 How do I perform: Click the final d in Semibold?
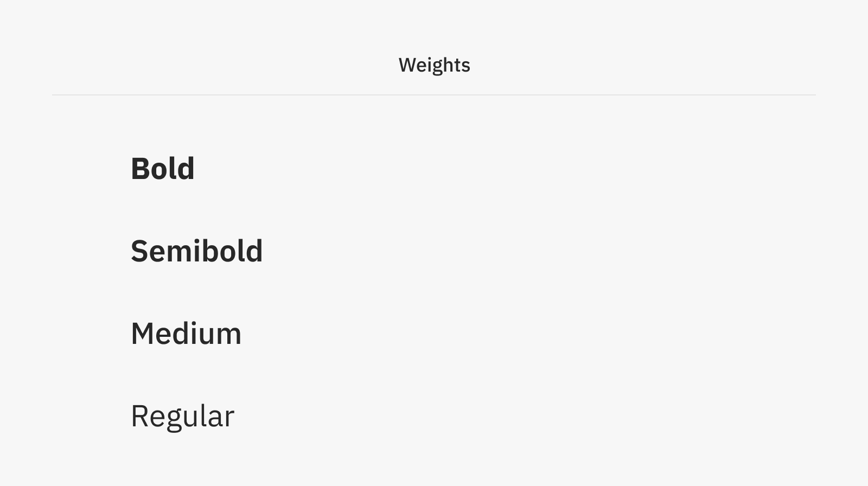click(254, 251)
